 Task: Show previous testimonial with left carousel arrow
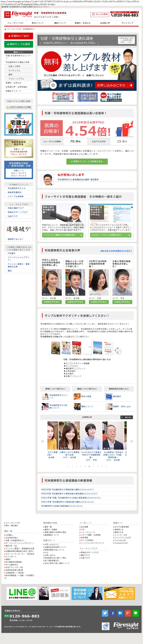42,441
